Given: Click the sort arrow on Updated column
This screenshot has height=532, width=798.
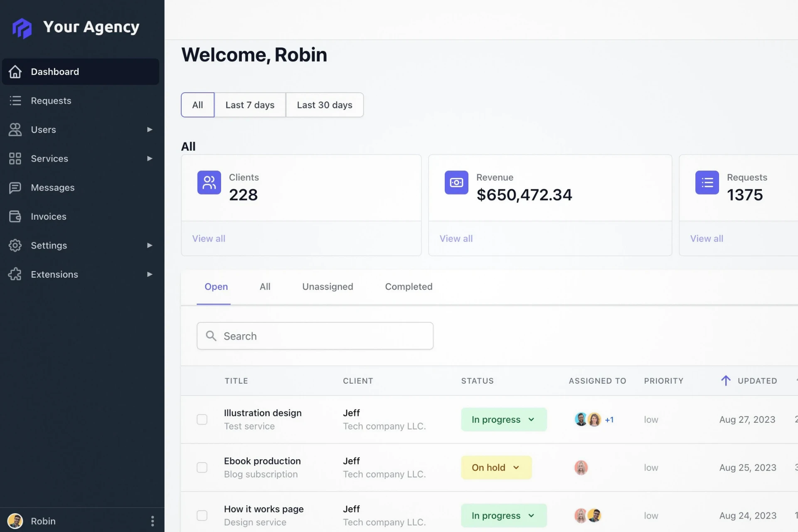Looking at the screenshot, I should pos(725,381).
